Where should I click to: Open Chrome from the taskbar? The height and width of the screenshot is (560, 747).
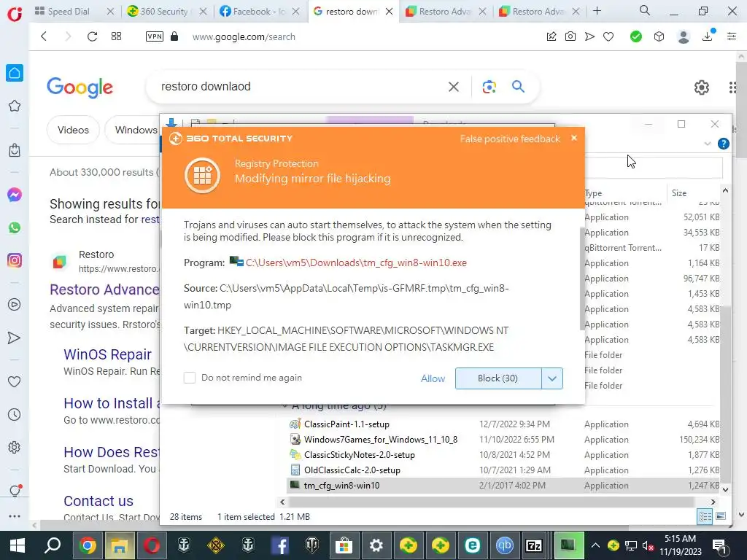pyautogui.click(x=88, y=545)
